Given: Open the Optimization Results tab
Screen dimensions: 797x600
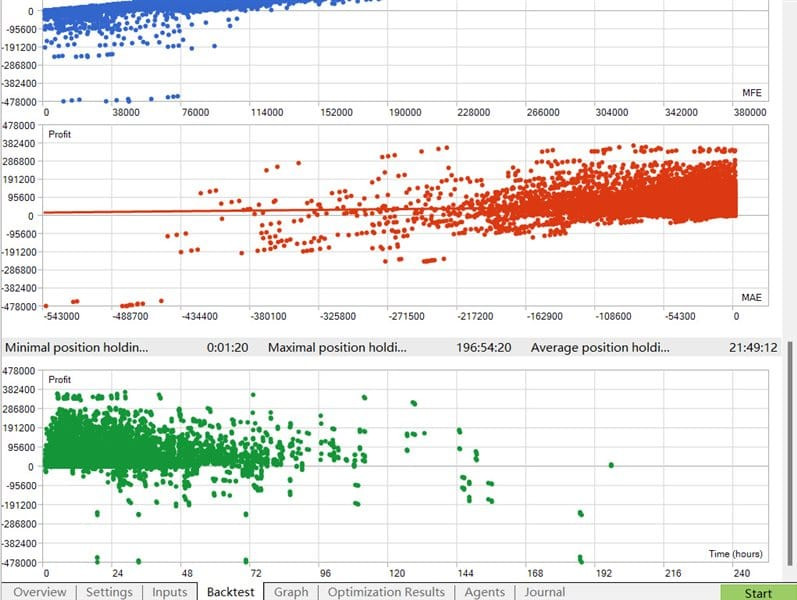Looking at the screenshot, I should 386,592.
